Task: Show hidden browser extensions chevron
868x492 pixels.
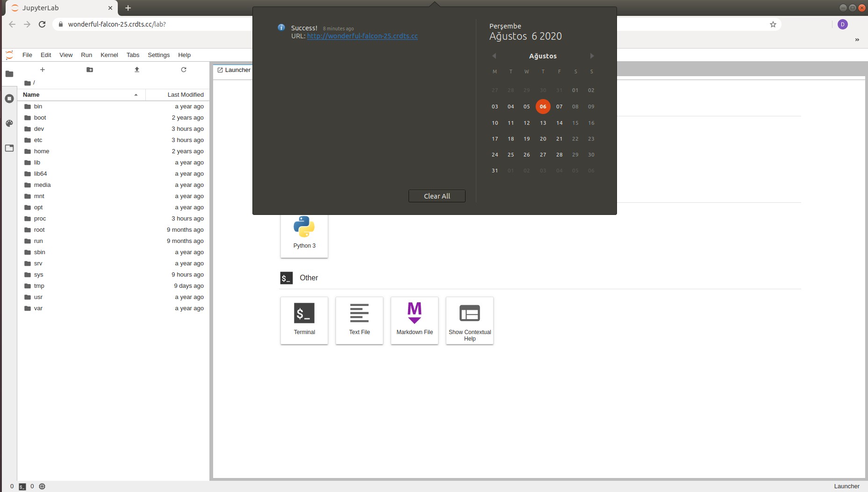Action: coord(857,40)
